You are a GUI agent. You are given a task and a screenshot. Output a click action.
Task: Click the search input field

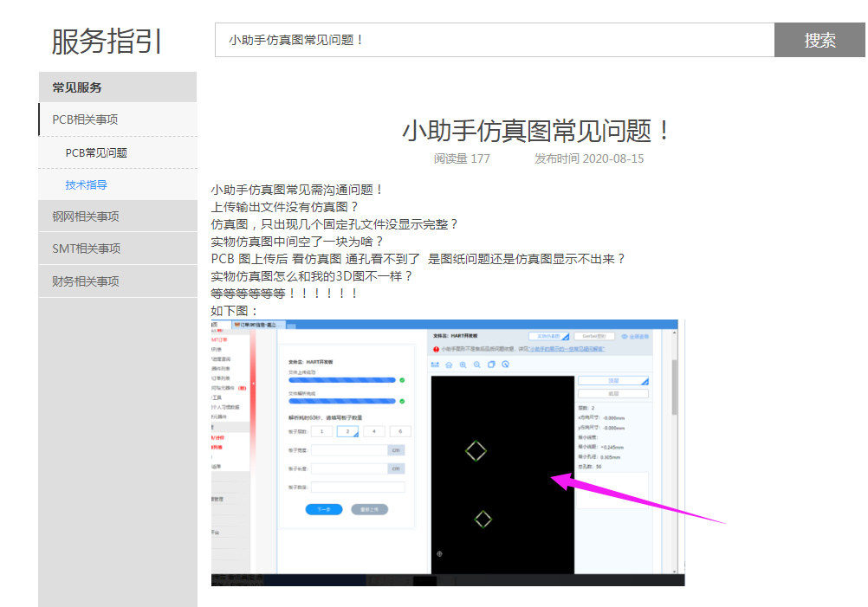pyautogui.click(x=494, y=40)
